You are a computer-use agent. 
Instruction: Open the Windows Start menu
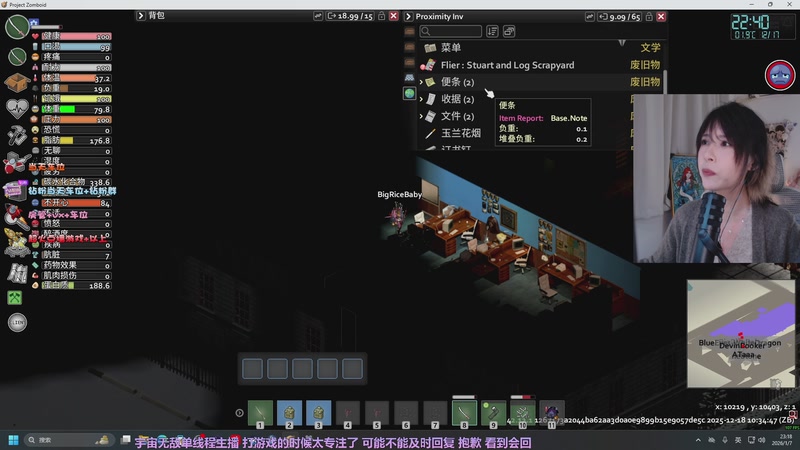pyautogui.click(x=14, y=440)
